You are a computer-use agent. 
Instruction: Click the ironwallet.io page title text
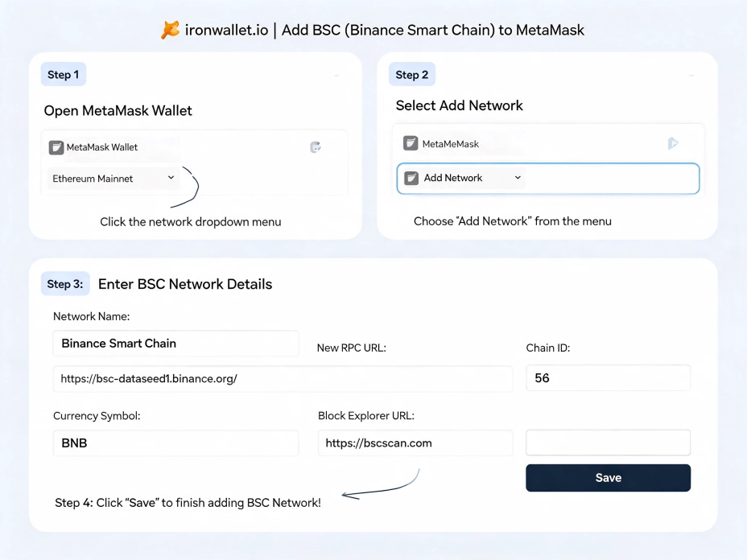[x=385, y=30]
